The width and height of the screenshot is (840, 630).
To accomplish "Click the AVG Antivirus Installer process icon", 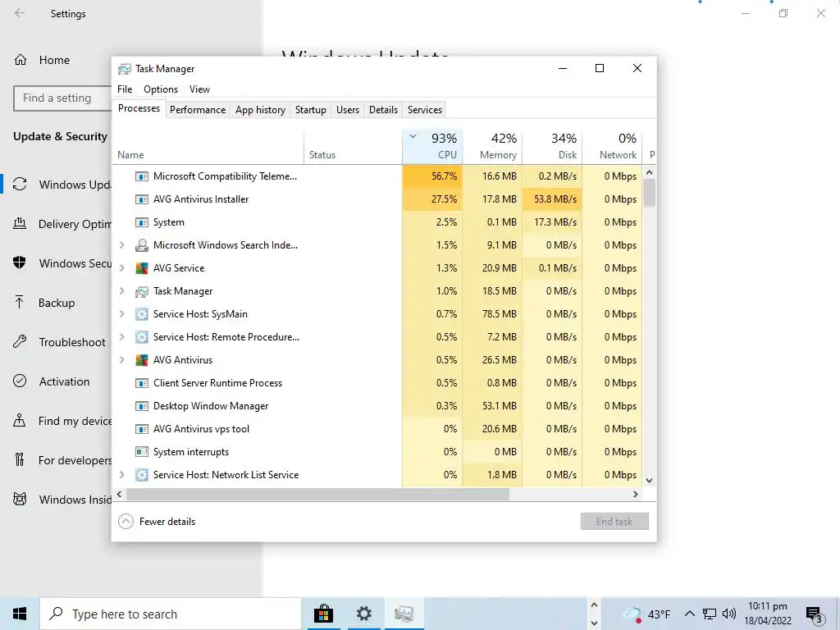I will tap(141, 199).
